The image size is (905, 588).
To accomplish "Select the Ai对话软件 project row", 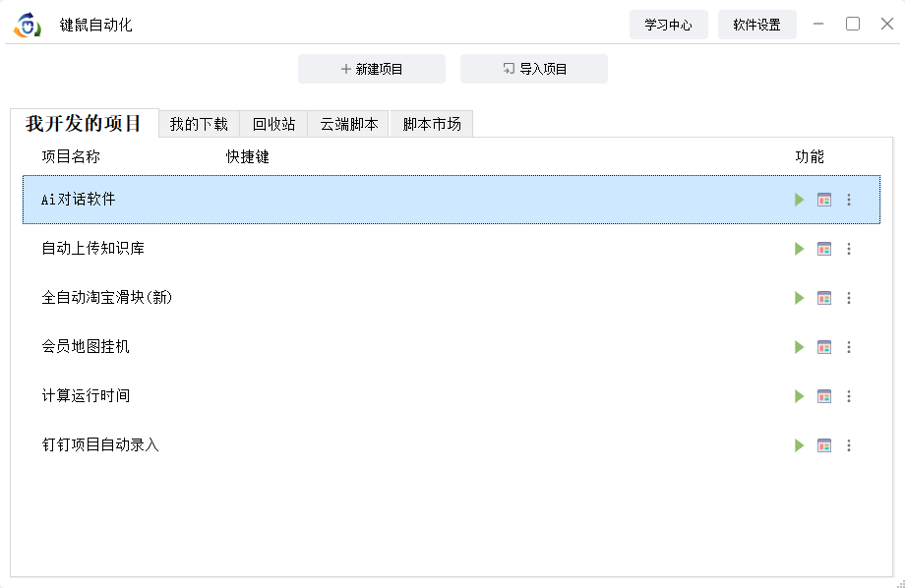I will [x=452, y=200].
